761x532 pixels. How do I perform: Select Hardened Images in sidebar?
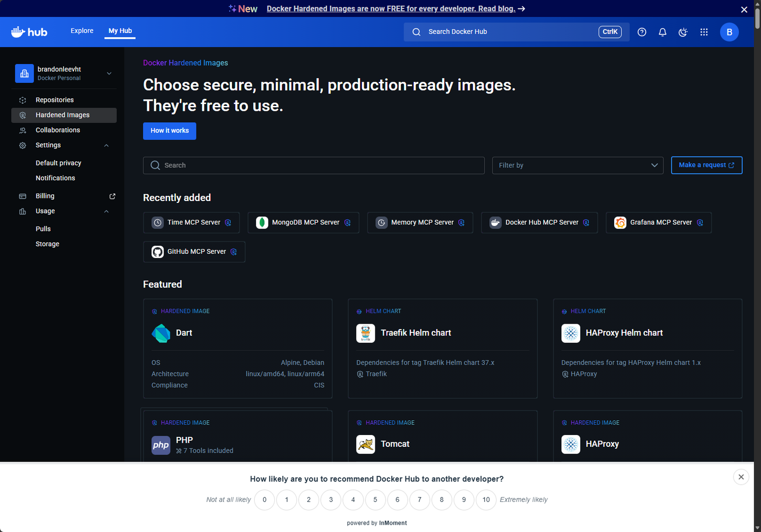pos(64,115)
